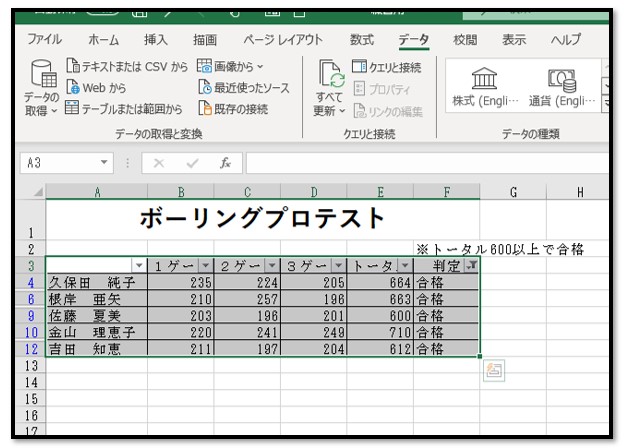Expand the Name Box dropdown arrow
Viewport: 624px width, 448px height.
click(104, 162)
